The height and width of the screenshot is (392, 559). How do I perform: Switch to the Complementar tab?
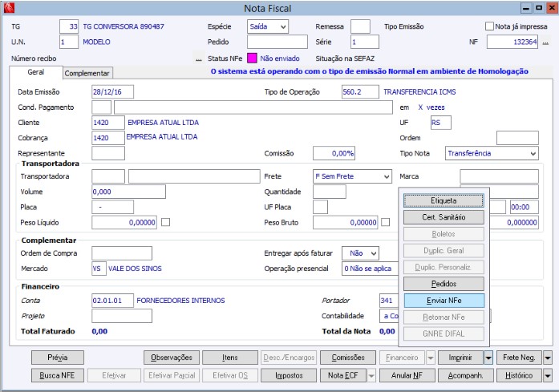click(x=87, y=73)
